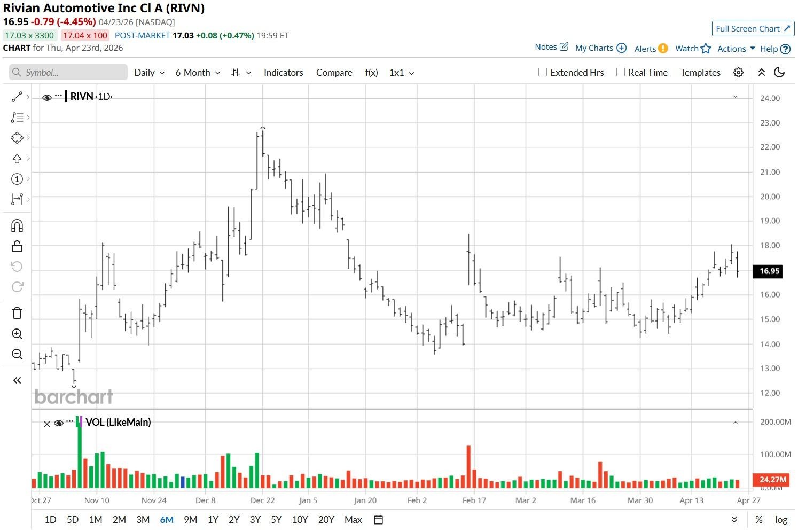Select the up arrow marker tool

(x=17, y=159)
